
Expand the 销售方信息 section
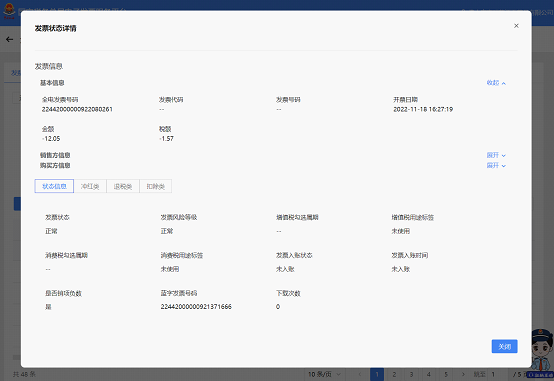point(496,155)
